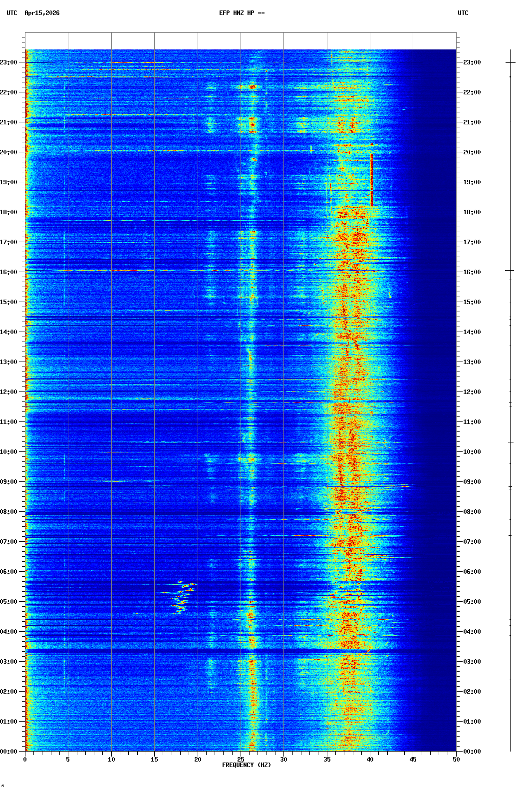Click the 40 frequency tick label
532x791 pixels.
pyautogui.click(x=370, y=760)
